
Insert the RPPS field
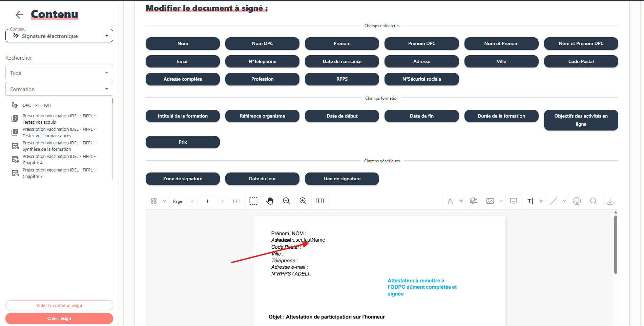[x=342, y=79]
